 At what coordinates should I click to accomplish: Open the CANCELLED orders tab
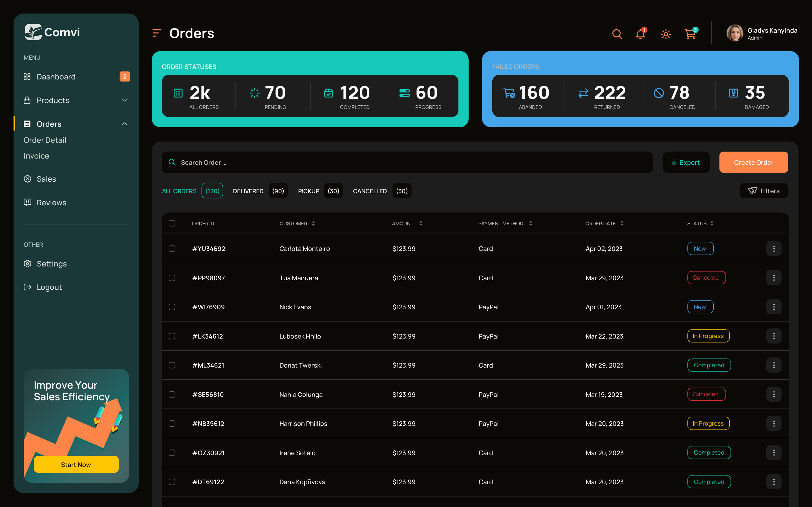pyautogui.click(x=370, y=191)
